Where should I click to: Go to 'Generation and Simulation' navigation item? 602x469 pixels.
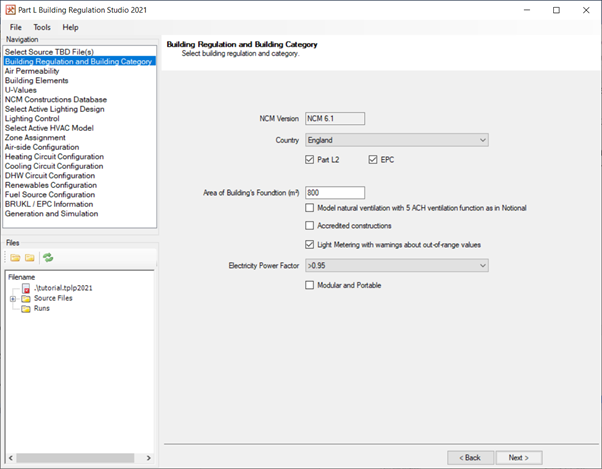pyautogui.click(x=51, y=214)
